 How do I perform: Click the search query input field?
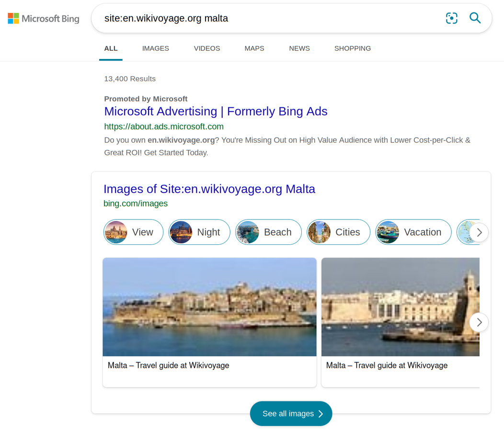point(270,18)
